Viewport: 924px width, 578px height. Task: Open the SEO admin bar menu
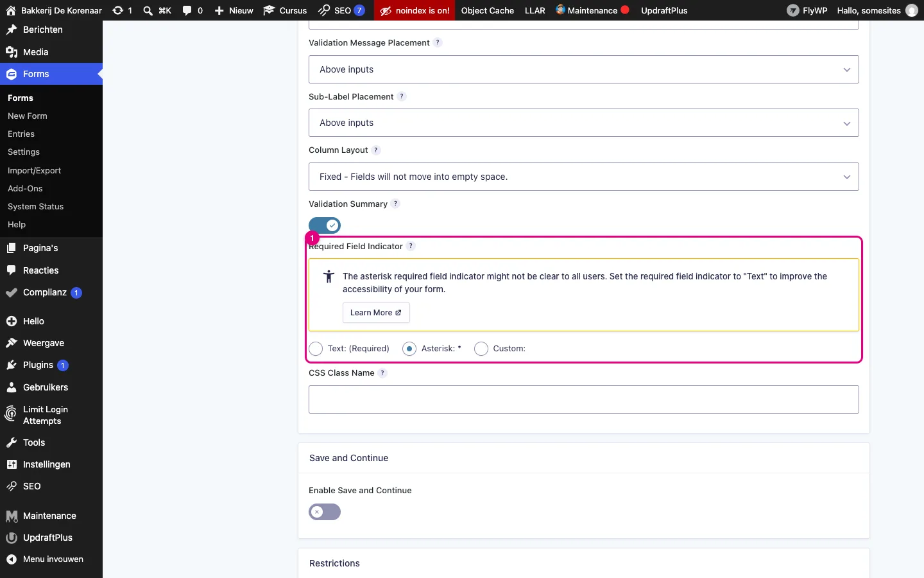[341, 10]
